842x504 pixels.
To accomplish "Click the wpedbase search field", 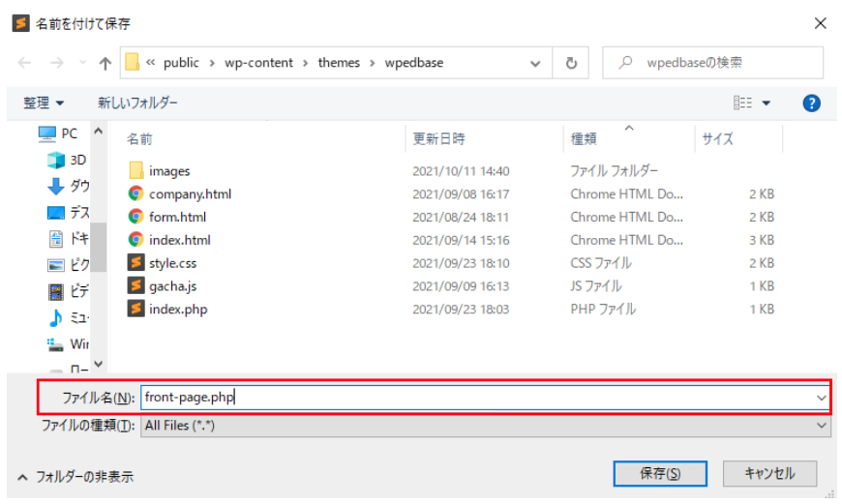I will [712, 63].
